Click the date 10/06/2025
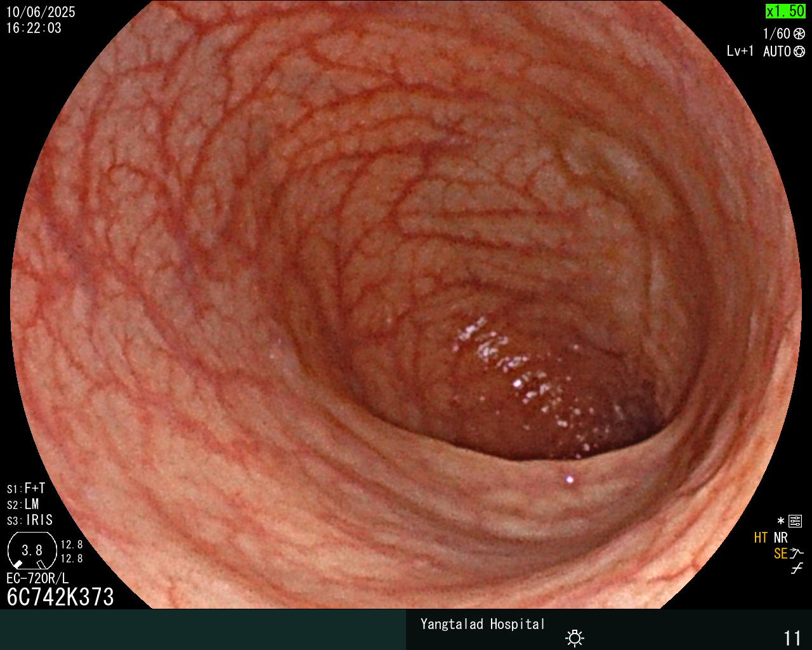 point(41,12)
